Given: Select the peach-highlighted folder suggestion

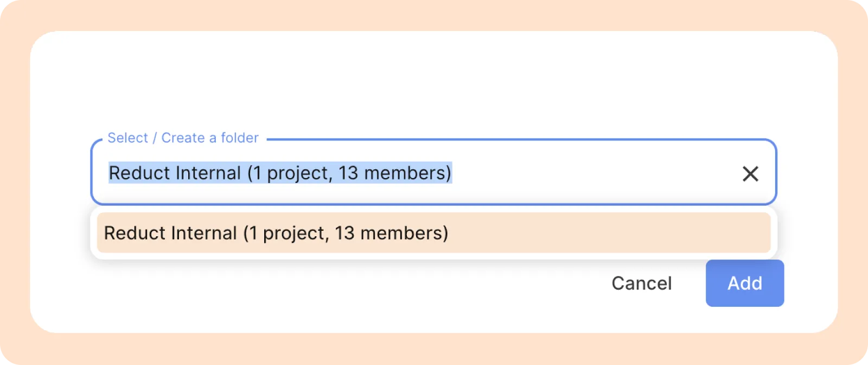Looking at the screenshot, I should 433,233.
